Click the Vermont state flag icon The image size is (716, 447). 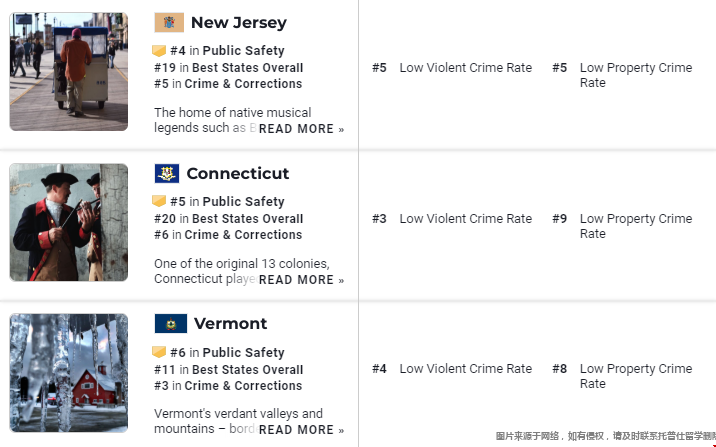pyautogui.click(x=170, y=324)
